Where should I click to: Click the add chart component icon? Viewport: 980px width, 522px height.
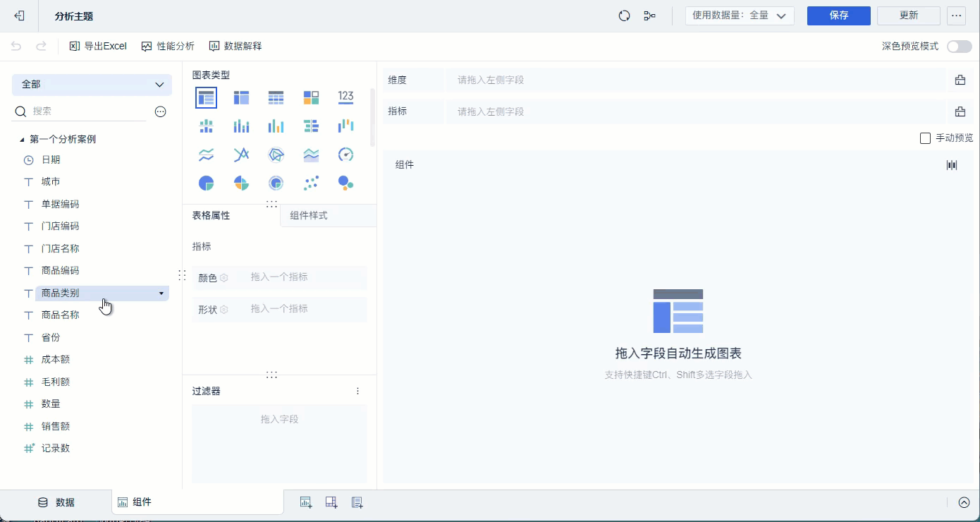306,502
